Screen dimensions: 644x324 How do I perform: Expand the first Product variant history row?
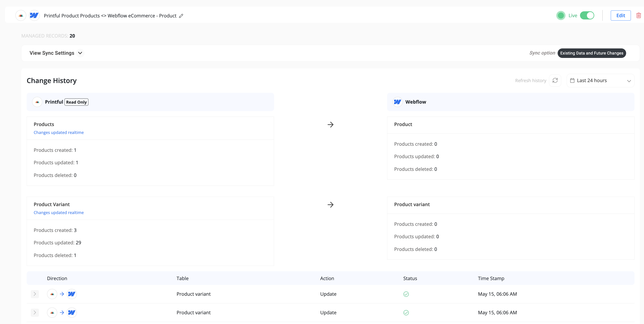[35, 294]
